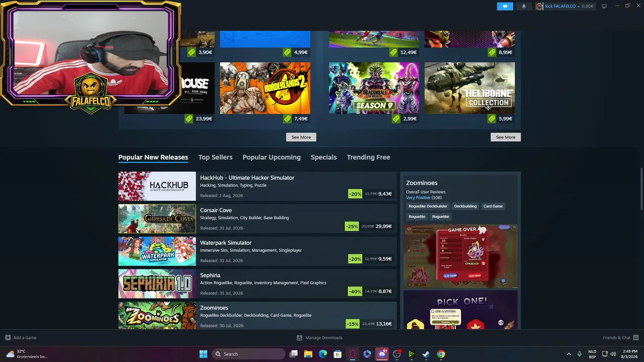The image size is (644, 362).
Task: Open Manage Downloads icon
Action: coord(299,338)
